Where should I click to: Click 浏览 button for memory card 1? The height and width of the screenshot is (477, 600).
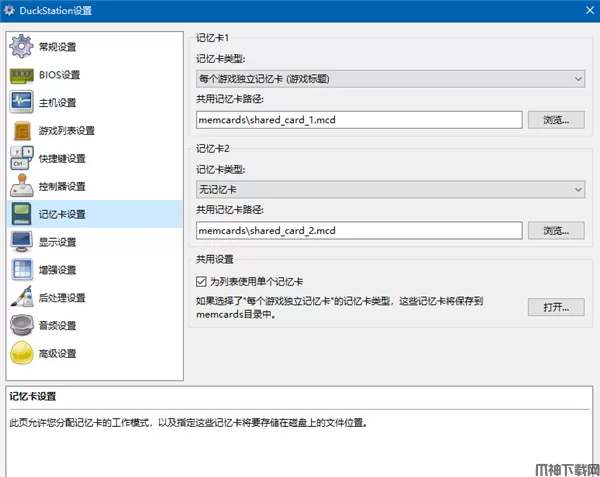[x=556, y=120]
